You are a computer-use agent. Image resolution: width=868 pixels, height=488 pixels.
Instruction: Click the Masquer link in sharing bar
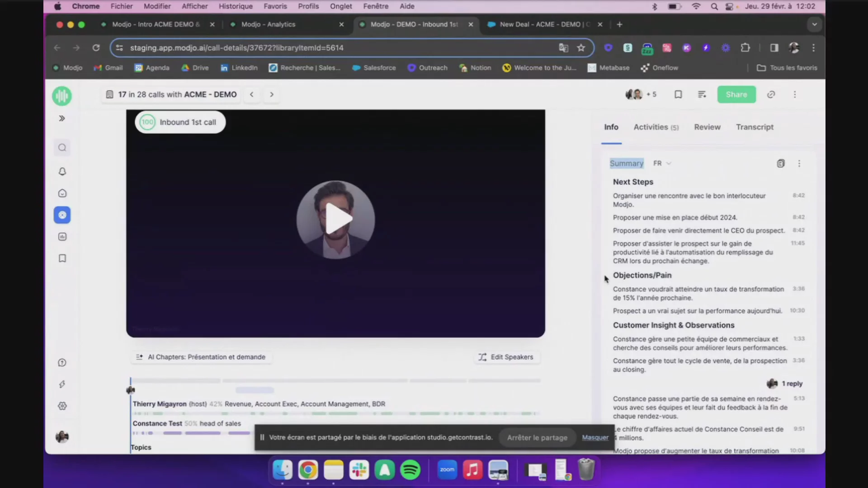pyautogui.click(x=595, y=437)
